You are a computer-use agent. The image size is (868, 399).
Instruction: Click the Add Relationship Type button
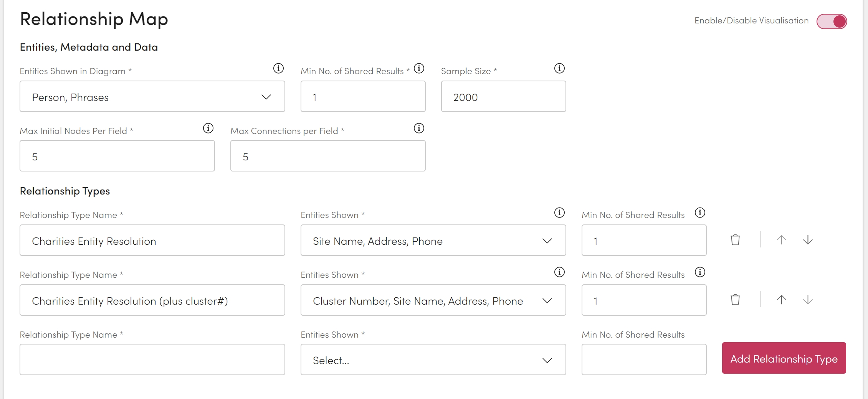tap(784, 358)
